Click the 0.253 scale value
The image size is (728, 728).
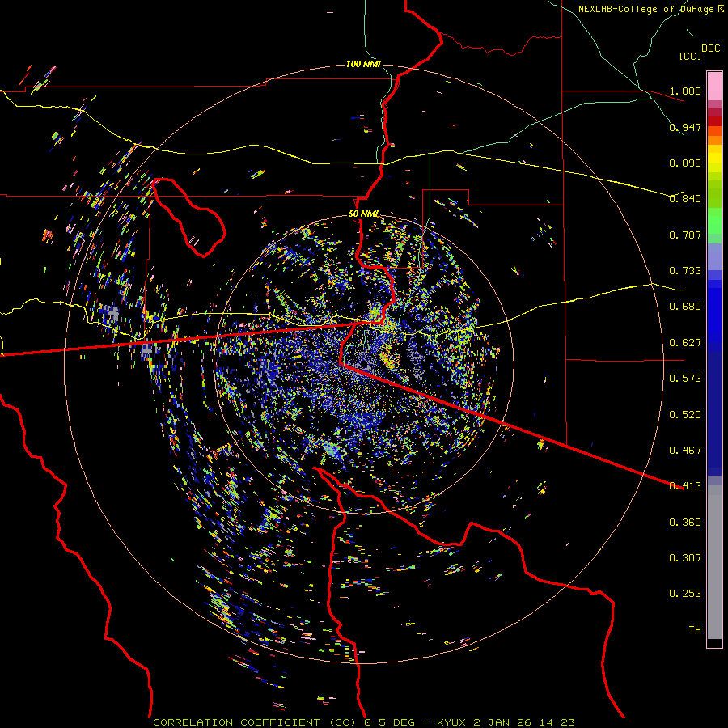pyautogui.click(x=685, y=594)
